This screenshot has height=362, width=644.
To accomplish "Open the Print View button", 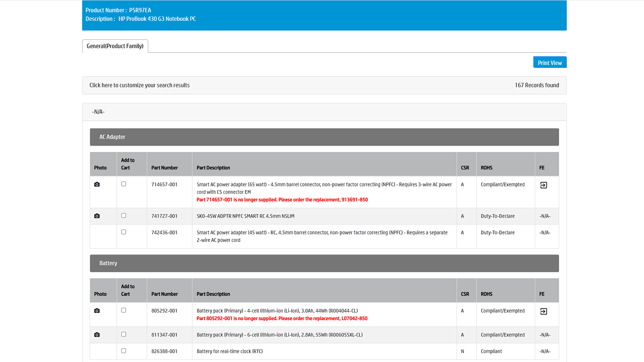I will tap(550, 62).
